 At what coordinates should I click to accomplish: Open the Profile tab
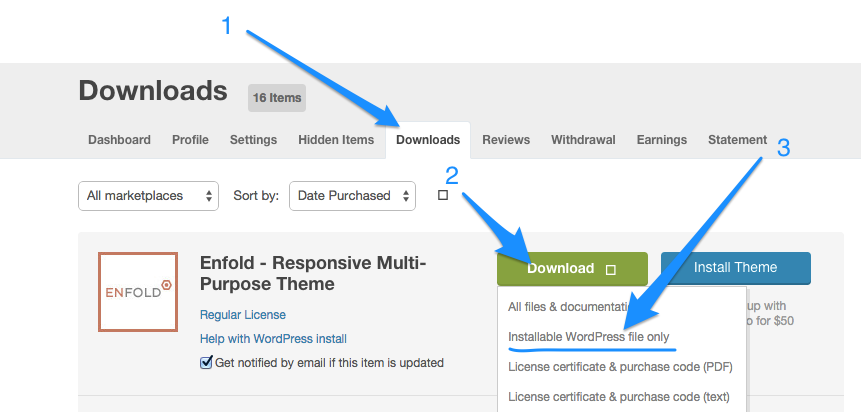(190, 140)
